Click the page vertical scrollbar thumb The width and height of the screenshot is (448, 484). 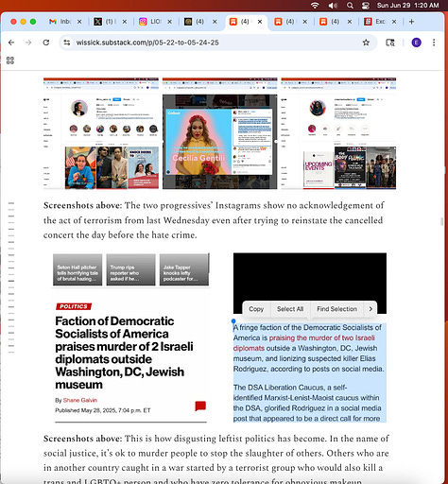[442, 221]
